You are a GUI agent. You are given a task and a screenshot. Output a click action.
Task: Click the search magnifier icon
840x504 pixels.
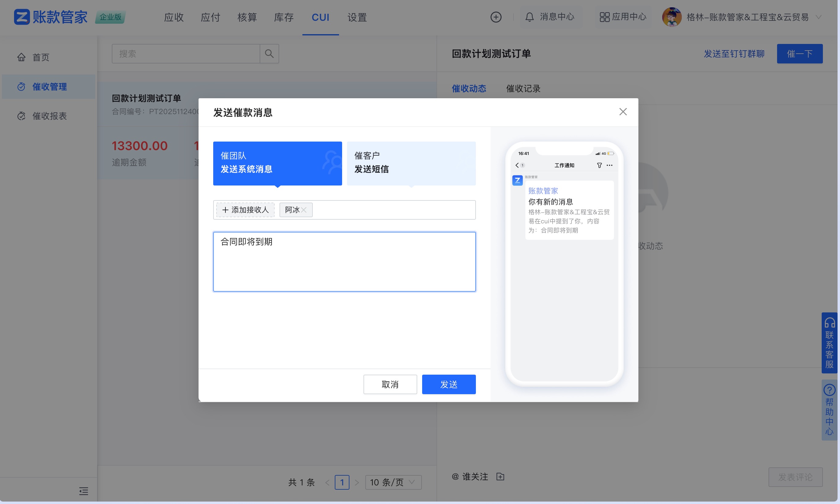269,53
